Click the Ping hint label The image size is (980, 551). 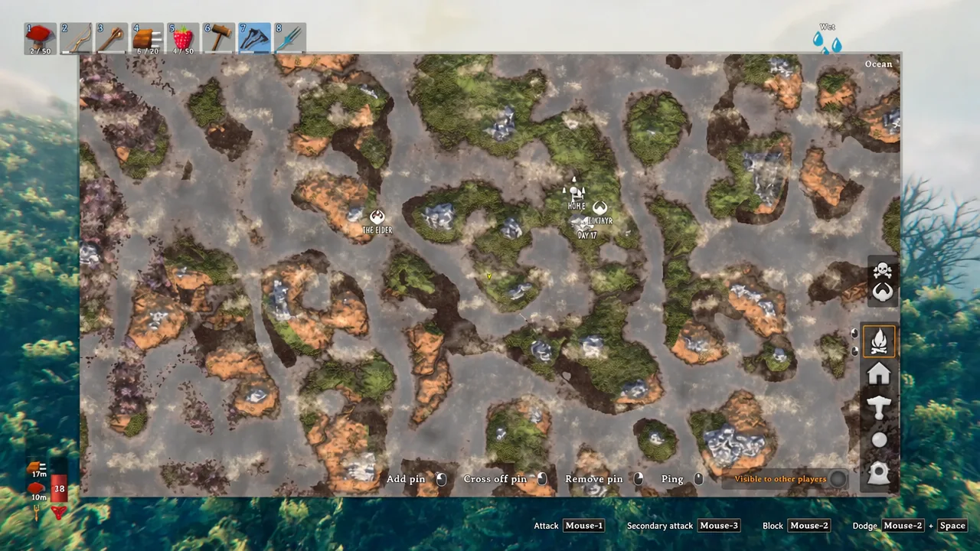click(672, 479)
